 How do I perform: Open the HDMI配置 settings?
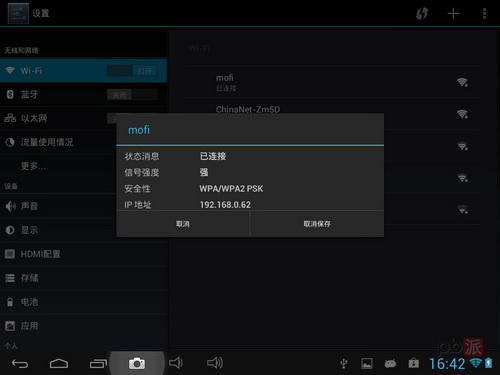click(x=83, y=254)
